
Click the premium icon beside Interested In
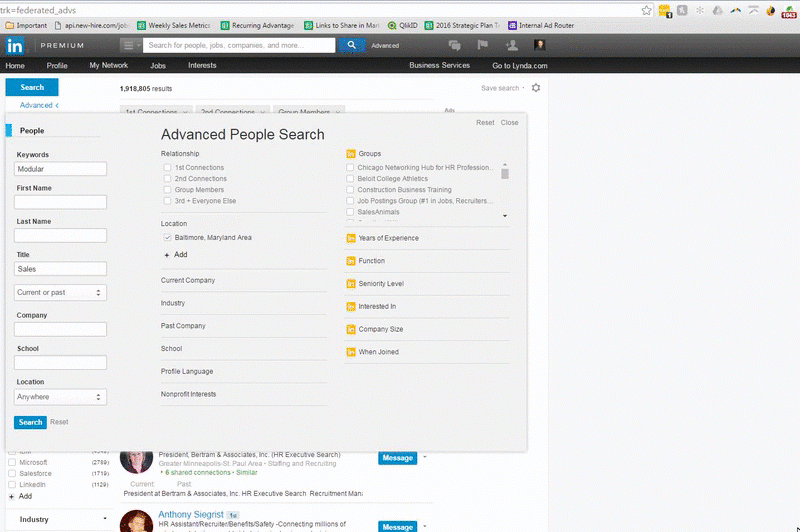(351, 307)
